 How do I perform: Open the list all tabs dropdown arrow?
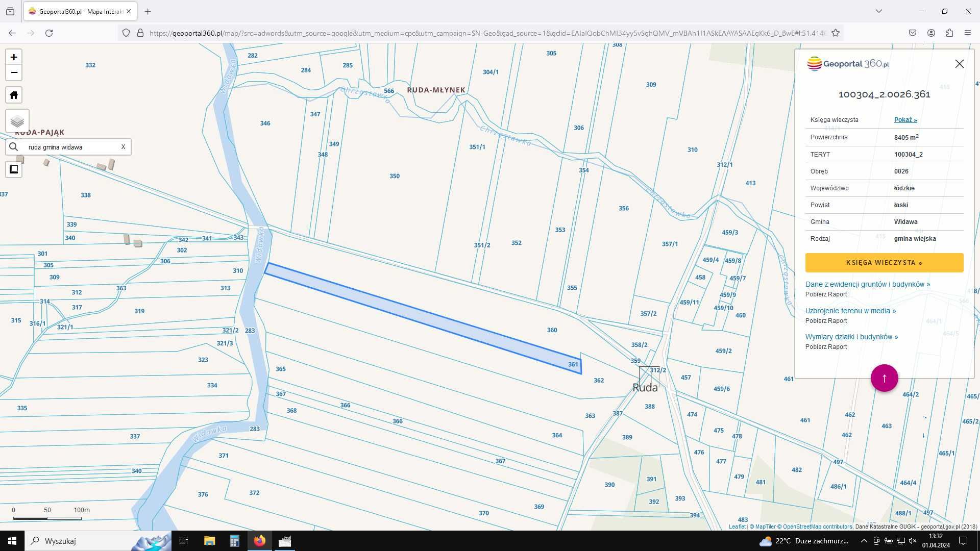[x=879, y=11]
